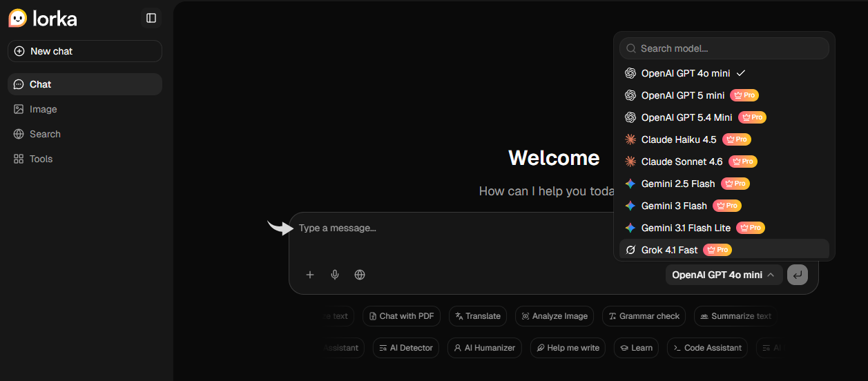Open the Search section

click(x=85, y=134)
